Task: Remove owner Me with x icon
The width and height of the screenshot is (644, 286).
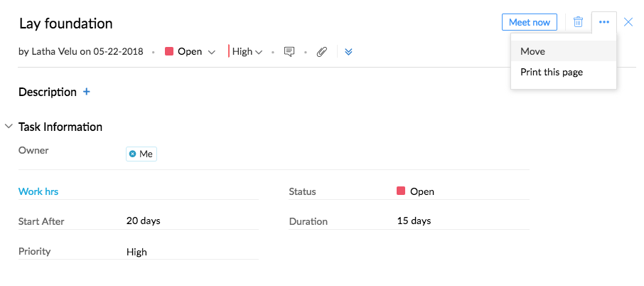Action: click(x=132, y=154)
